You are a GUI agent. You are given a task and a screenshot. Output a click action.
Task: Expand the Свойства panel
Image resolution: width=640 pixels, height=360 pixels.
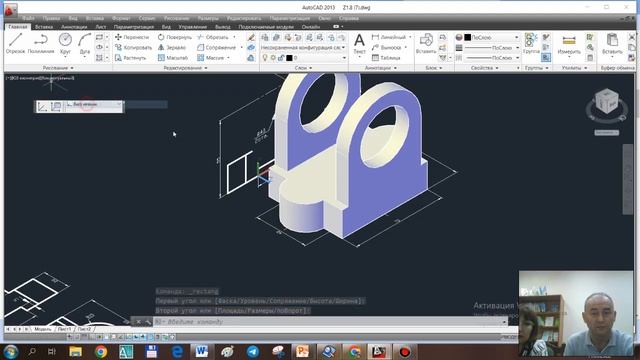tap(484, 68)
